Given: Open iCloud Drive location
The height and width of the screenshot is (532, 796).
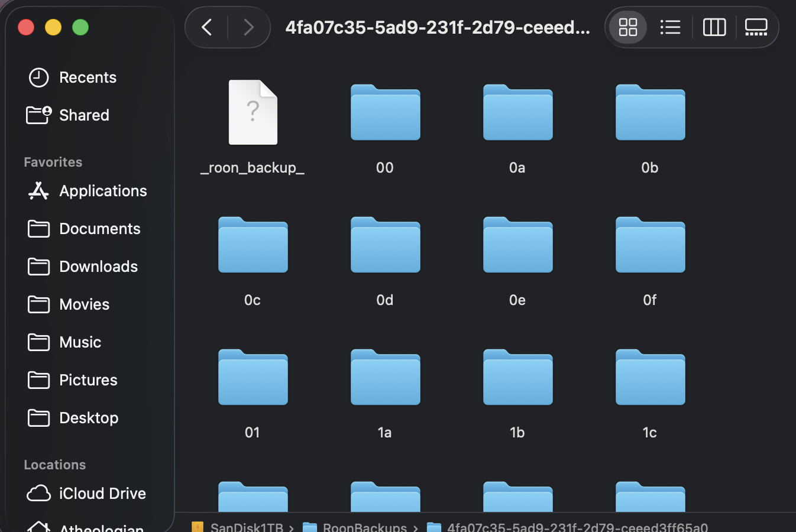Looking at the screenshot, I should pos(102,494).
